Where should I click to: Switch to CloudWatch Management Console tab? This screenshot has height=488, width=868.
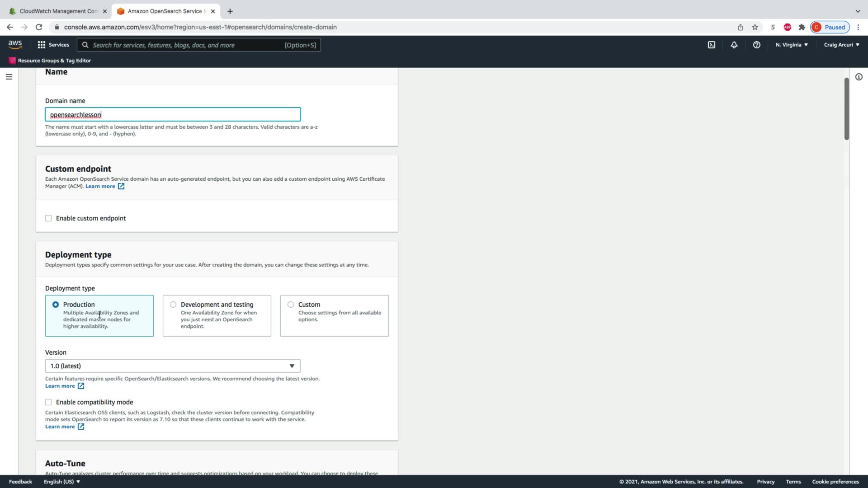pyautogui.click(x=58, y=11)
